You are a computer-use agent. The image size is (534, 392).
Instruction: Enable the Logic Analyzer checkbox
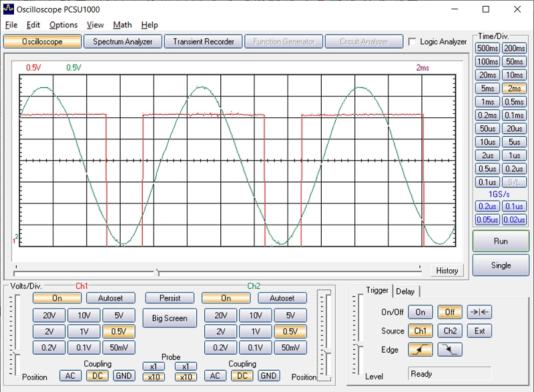[412, 42]
